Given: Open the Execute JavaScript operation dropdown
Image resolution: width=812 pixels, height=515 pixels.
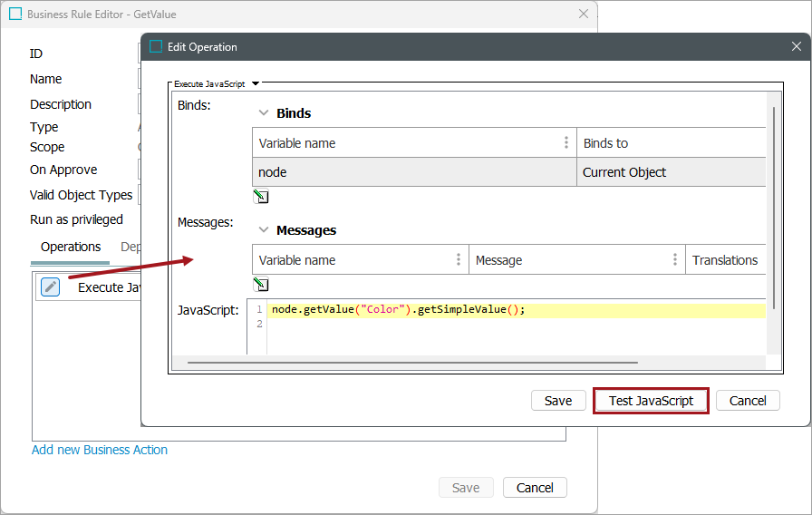Looking at the screenshot, I should click(256, 83).
